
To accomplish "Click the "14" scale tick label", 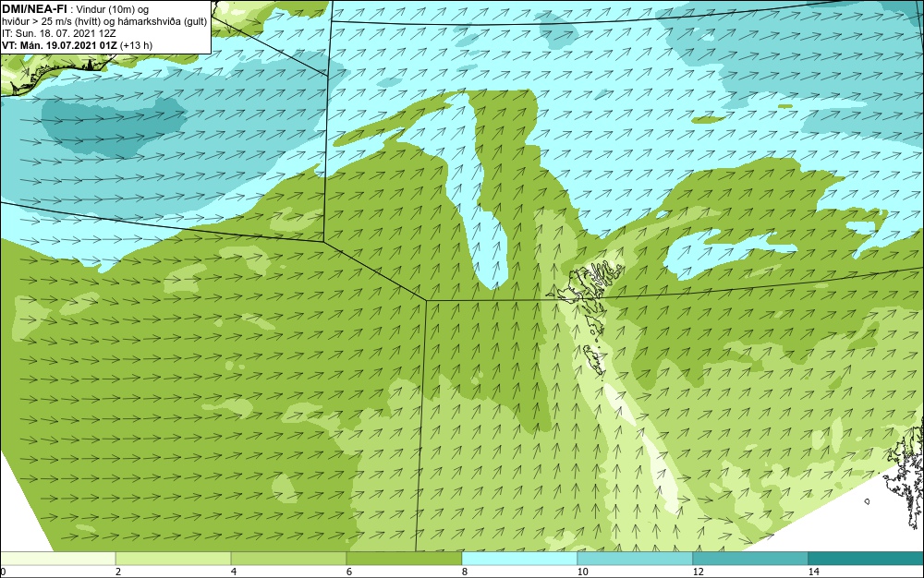I will pyautogui.click(x=813, y=572).
